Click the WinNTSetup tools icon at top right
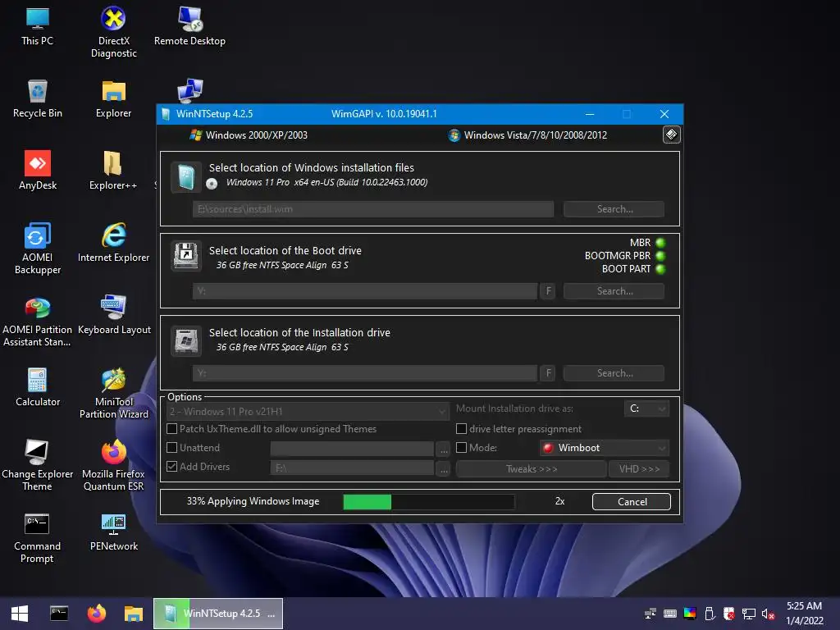This screenshot has width=840, height=630. point(671,135)
